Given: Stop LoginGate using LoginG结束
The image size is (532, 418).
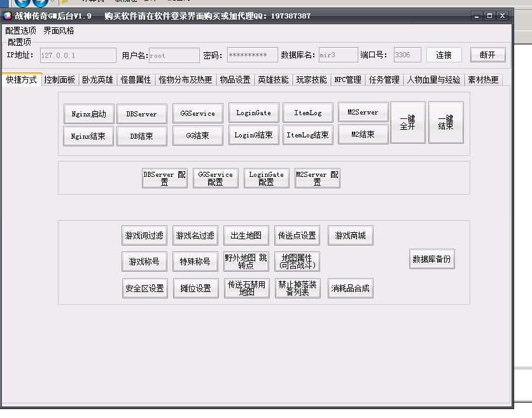Looking at the screenshot, I should [253, 135].
